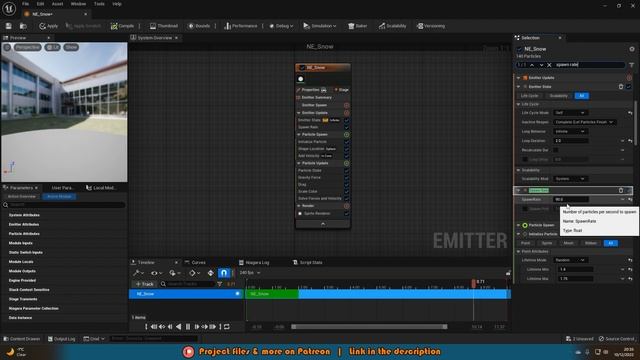Open the Life Cycle Mode dropdown
Image resolution: width=640 pixels, height=360 pixels.
[x=570, y=113]
